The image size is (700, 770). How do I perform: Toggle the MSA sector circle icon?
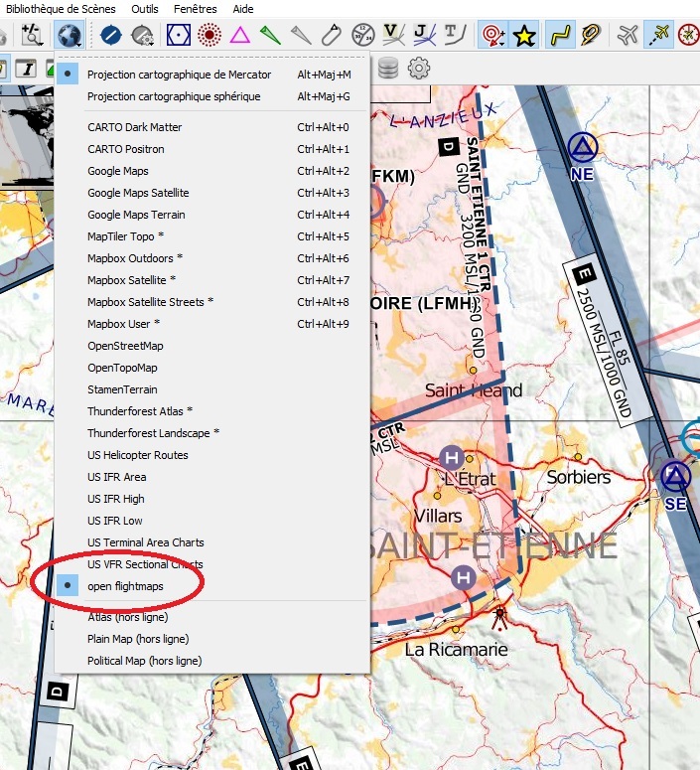(362, 35)
